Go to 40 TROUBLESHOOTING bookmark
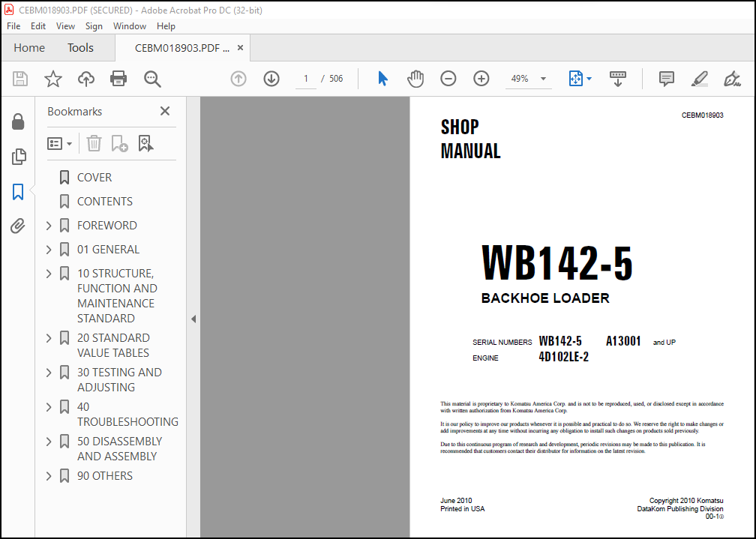Viewport: 756px width, 539px height. point(127,414)
